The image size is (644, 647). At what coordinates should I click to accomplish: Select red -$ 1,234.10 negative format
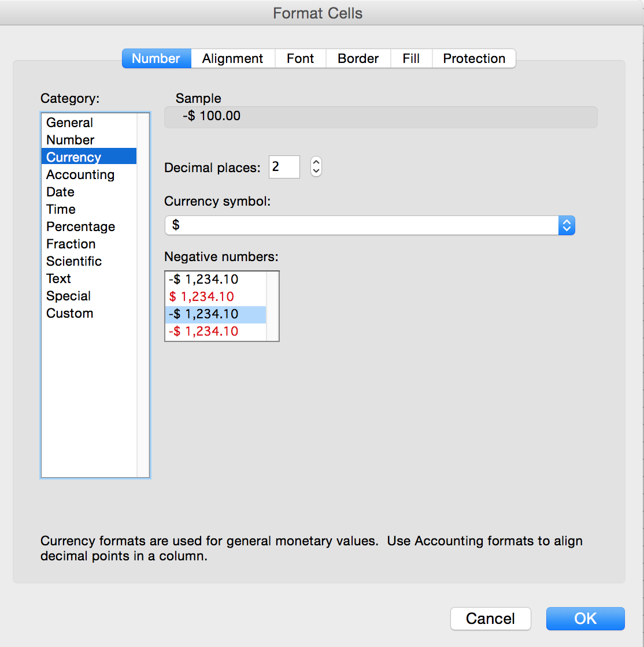coord(216,332)
